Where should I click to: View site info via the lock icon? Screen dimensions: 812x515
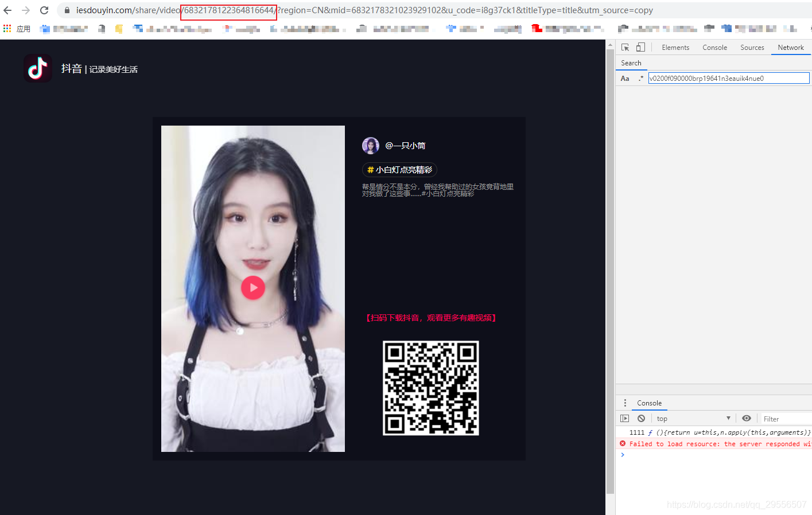[67, 10]
